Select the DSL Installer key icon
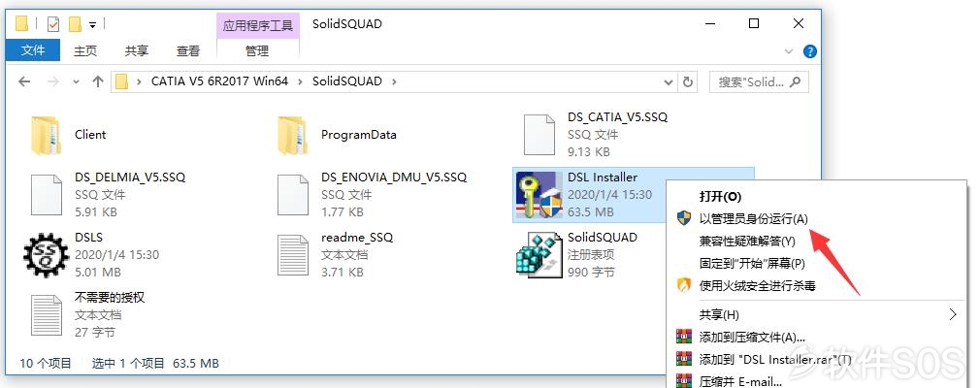The height and width of the screenshot is (388, 980). tap(539, 194)
